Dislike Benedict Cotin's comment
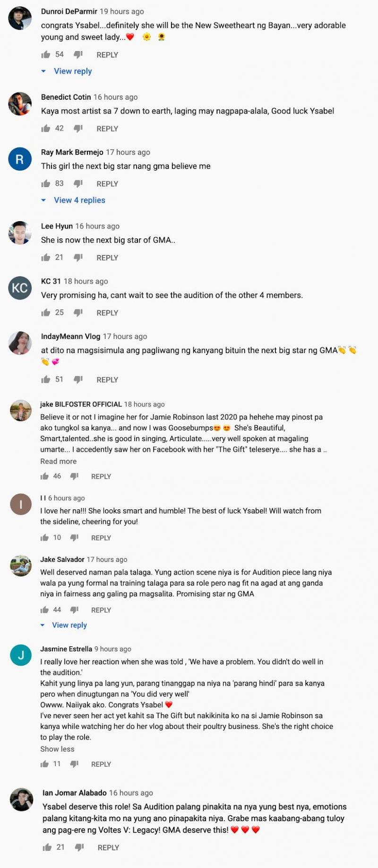This screenshot has height=868, width=378. click(78, 129)
